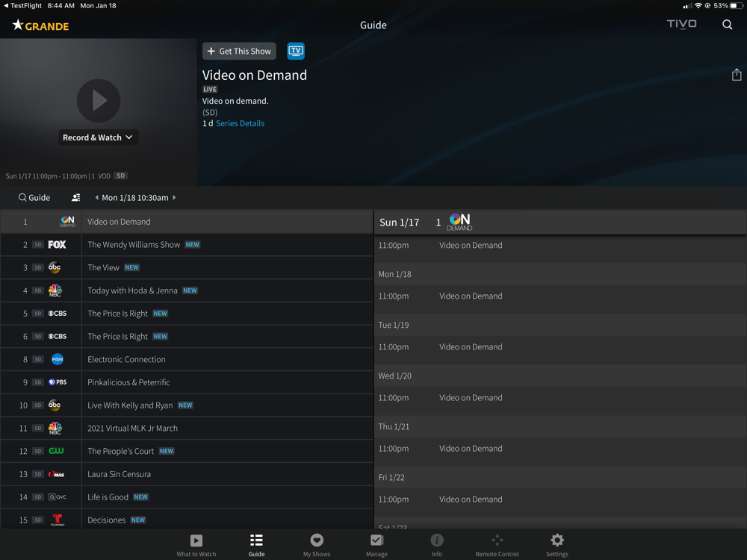Select CBS channel 6 logo
Image resolution: width=747 pixels, height=560 pixels.
pos(58,336)
